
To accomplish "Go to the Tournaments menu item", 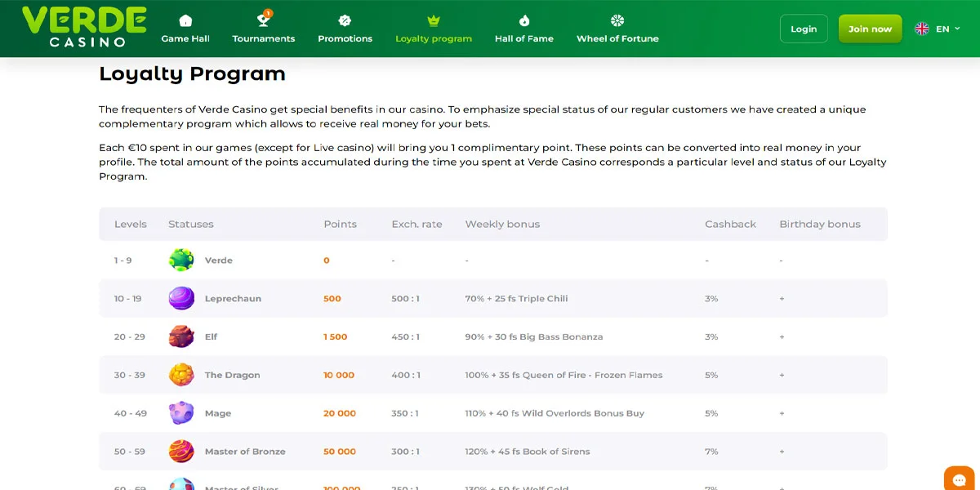I will tap(264, 29).
